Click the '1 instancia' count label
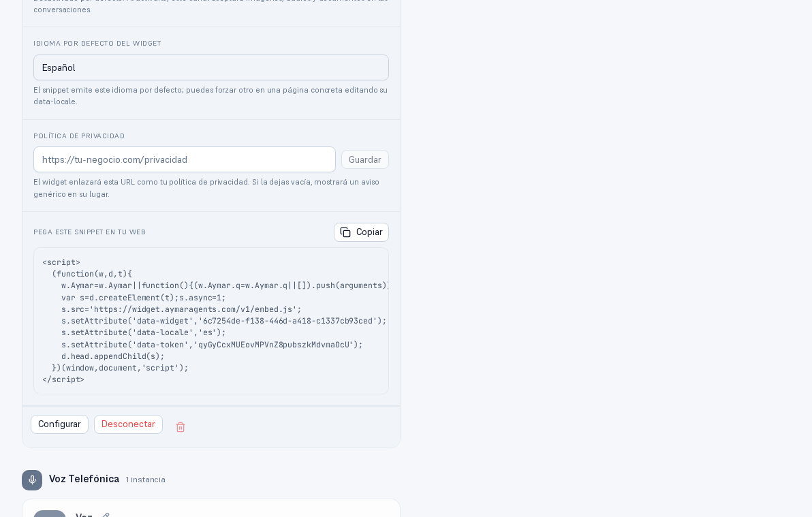The image size is (812, 517). 146,480
